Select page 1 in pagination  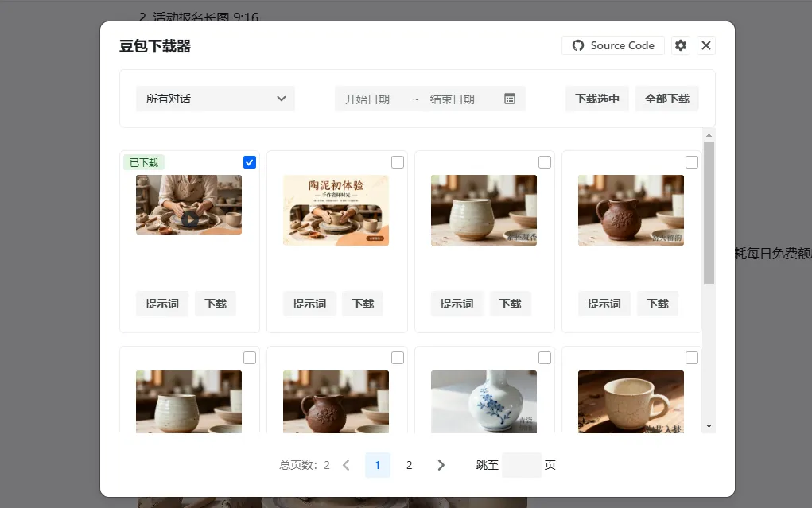coord(378,465)
